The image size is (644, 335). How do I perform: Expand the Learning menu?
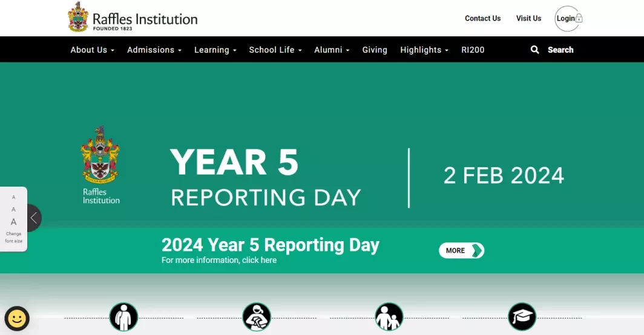click(x=215, y=50)
